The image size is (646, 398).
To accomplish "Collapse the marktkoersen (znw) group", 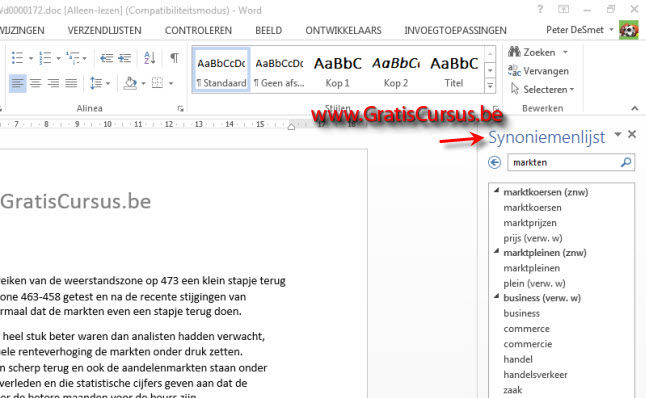I will click(x=496, y=190).
